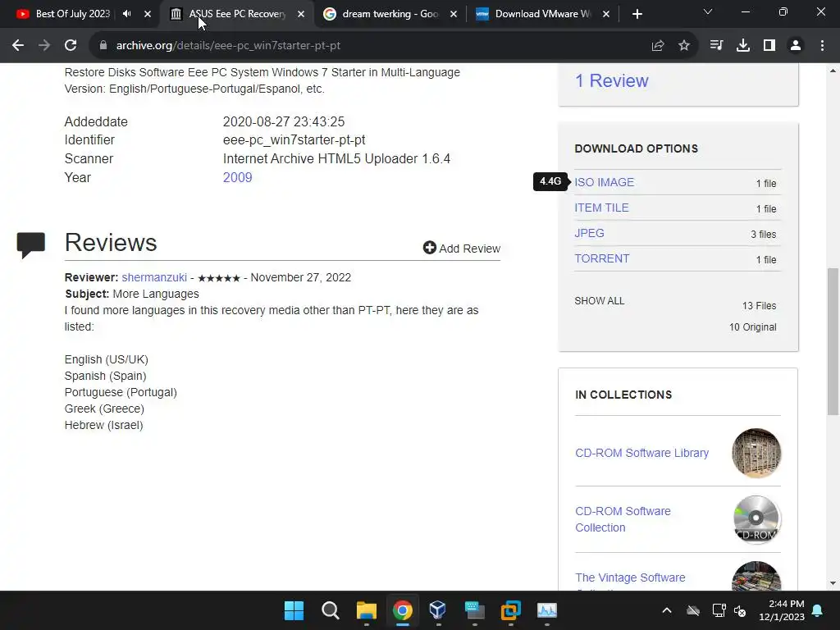Download the ISO IMAGE file
Image resolution: width=840 pixels, height=630 pixels.
click(x=605, y=182)
